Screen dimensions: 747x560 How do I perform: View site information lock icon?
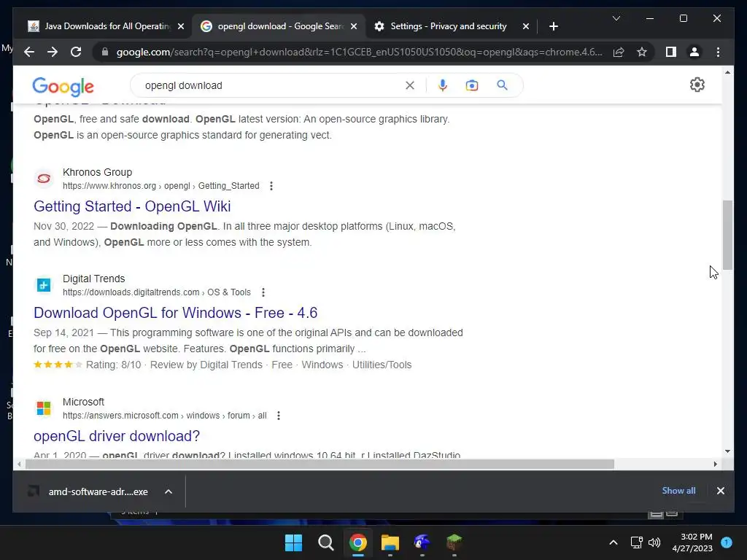(x=105, y=52)
